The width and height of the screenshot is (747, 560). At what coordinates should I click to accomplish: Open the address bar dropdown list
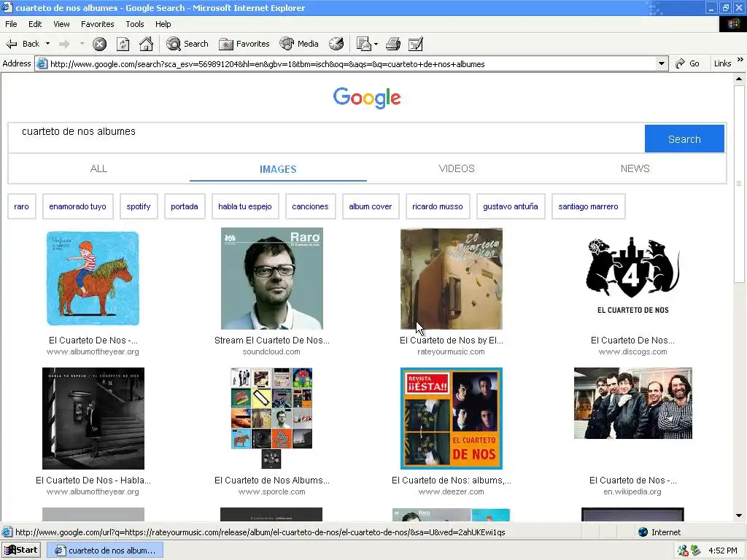pos(661,64)
